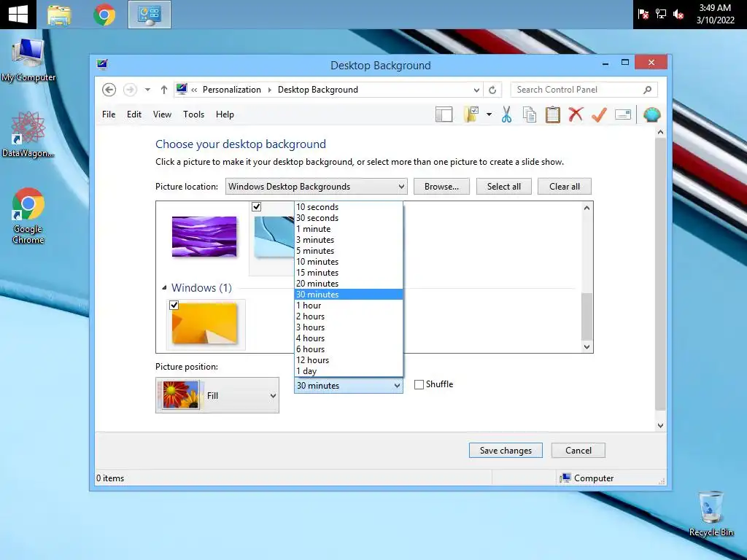The image size is (747, 560).
Task: Choose 3 hours from the interval list
Action: click(x=349, y=327)
